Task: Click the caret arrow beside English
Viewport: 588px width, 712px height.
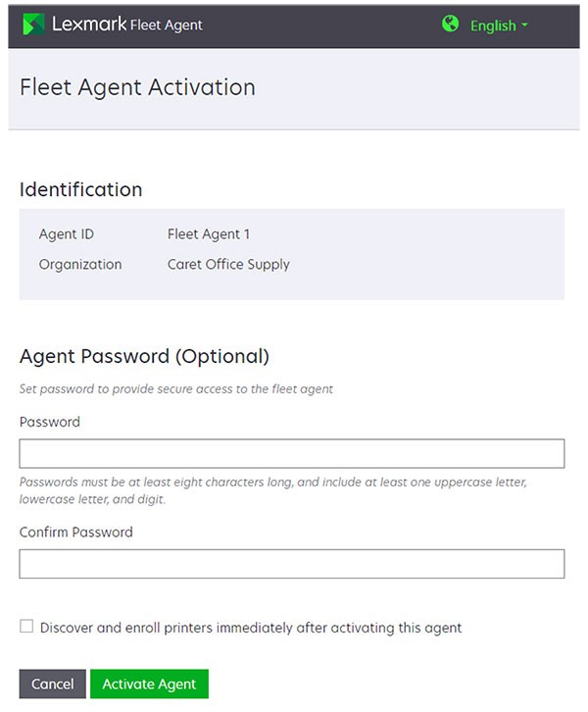Action: point(525,25)
